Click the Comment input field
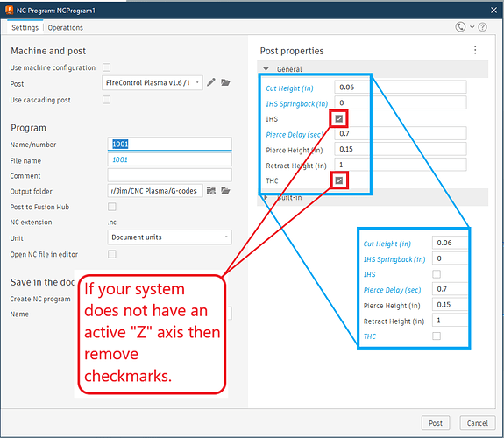The width and height of the screenshot is (504, 438). coord(169,175)
